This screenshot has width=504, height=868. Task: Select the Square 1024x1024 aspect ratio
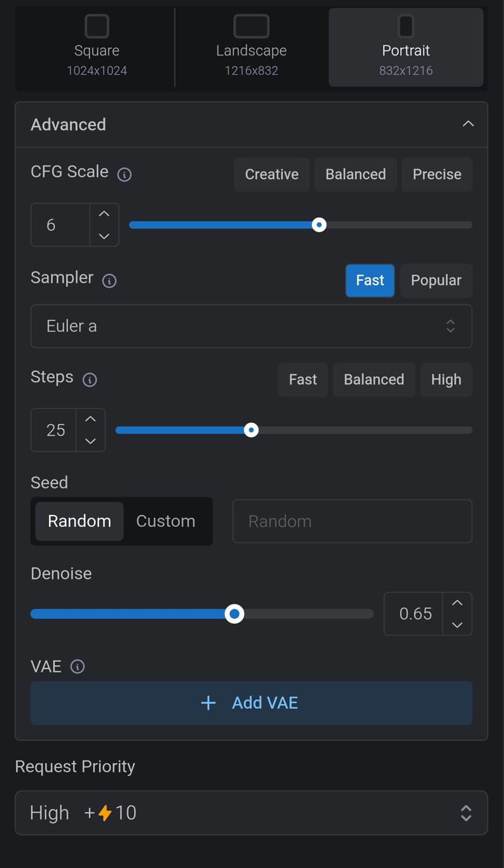point(97,47)
